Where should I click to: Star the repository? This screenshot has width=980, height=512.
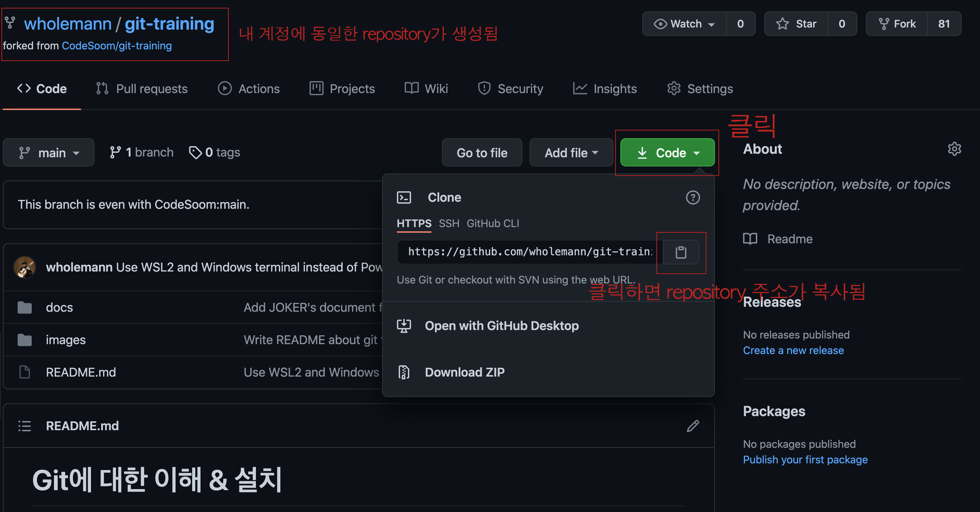tap(796, 24)
